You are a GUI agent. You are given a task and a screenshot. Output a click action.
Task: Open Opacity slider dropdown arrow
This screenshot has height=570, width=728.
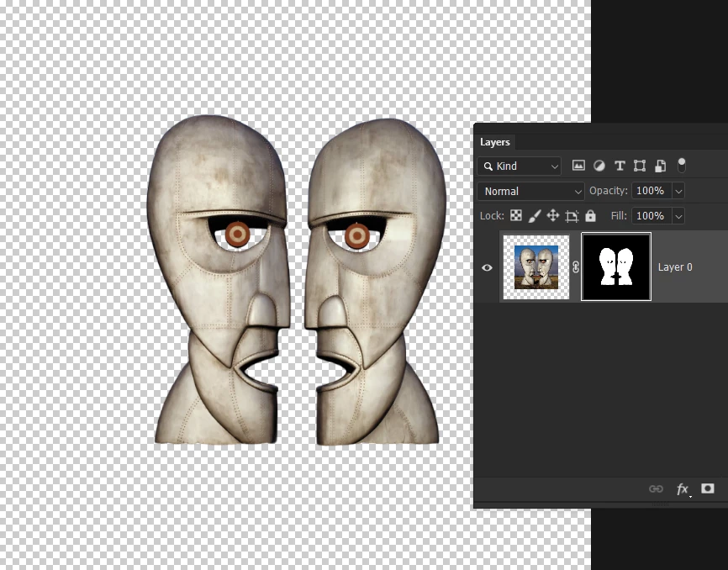coord(678,191)
